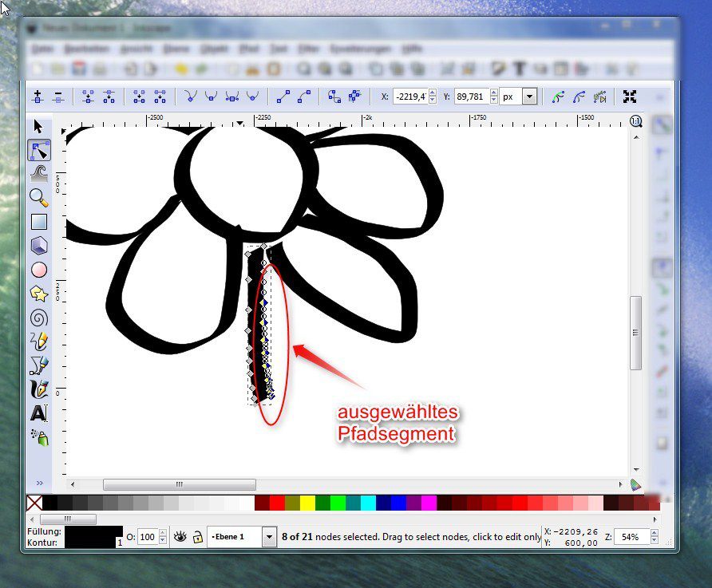Delete selected nodes via toolbar

(58, 96)
